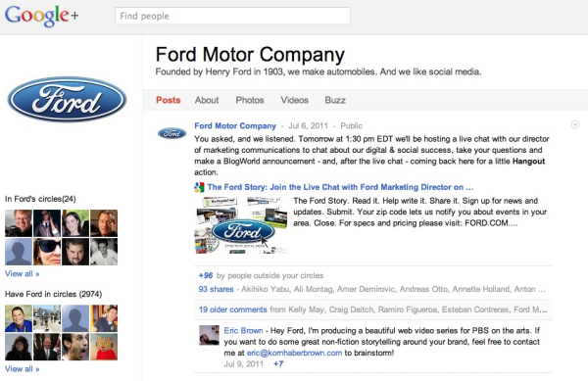Click the Find people search box
This screenshot has width=588, height=381.
click(232, 16)
